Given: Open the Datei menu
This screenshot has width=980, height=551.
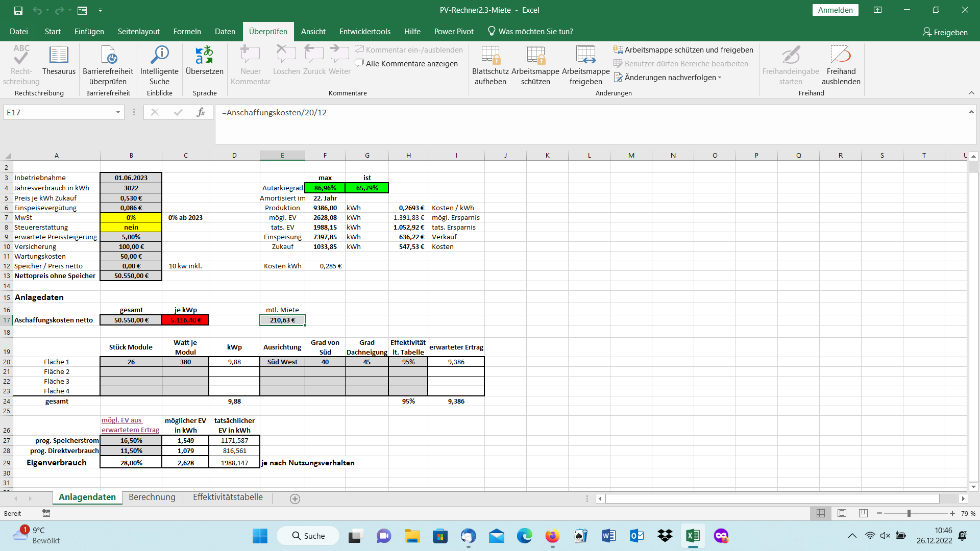Looking at the screenshot, I should point(19,32).
